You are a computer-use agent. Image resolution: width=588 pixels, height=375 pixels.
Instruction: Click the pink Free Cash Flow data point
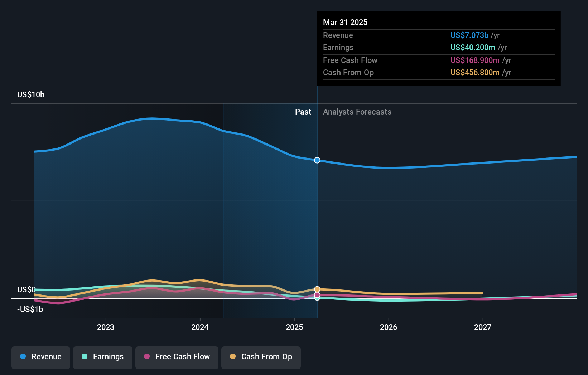click(x=317, y=295)
